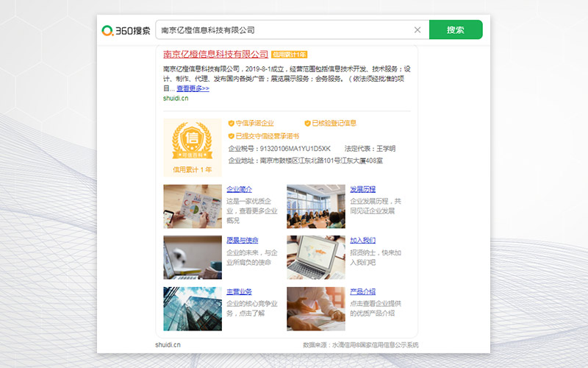This screenshot has height=368, width=588.
Task: Click the 企业简介 description text
Action: 252,211
